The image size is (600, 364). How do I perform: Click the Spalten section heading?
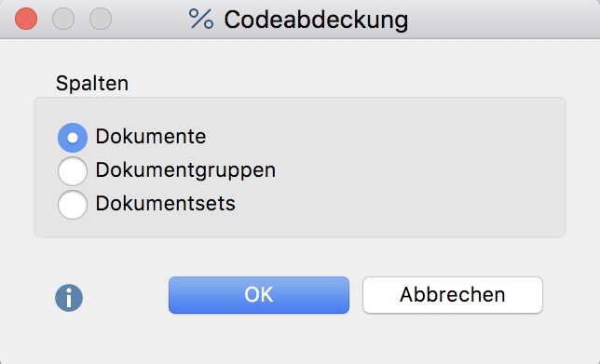(x=92, y=83)
